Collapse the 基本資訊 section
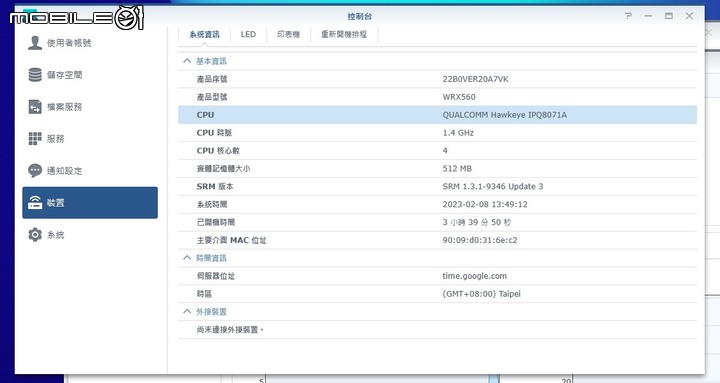 click(187, 61)
